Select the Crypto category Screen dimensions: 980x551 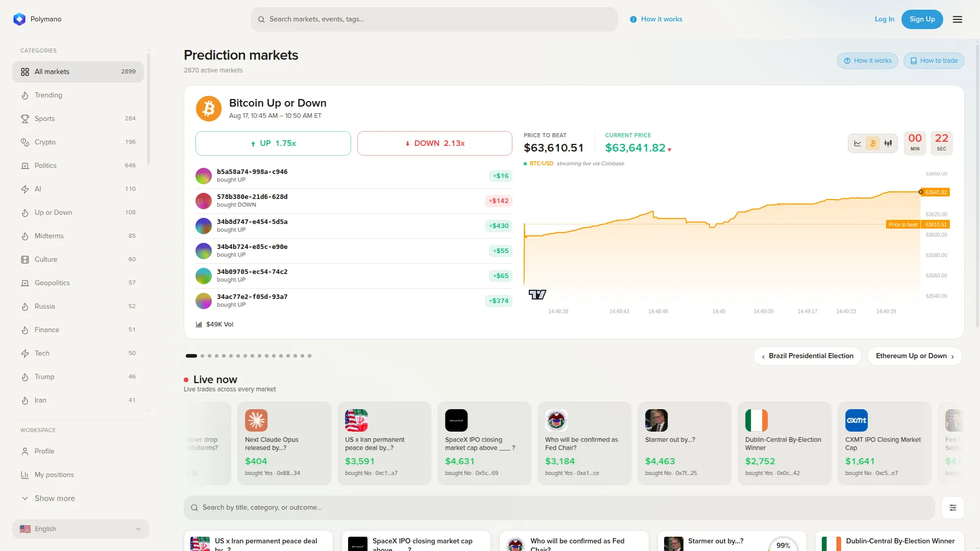click(78, 142)
